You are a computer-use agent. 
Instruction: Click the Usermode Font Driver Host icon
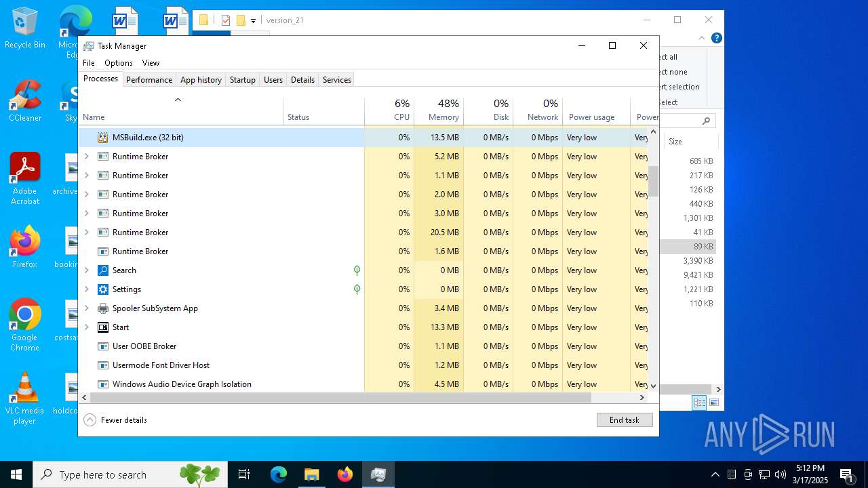(102, 365)
